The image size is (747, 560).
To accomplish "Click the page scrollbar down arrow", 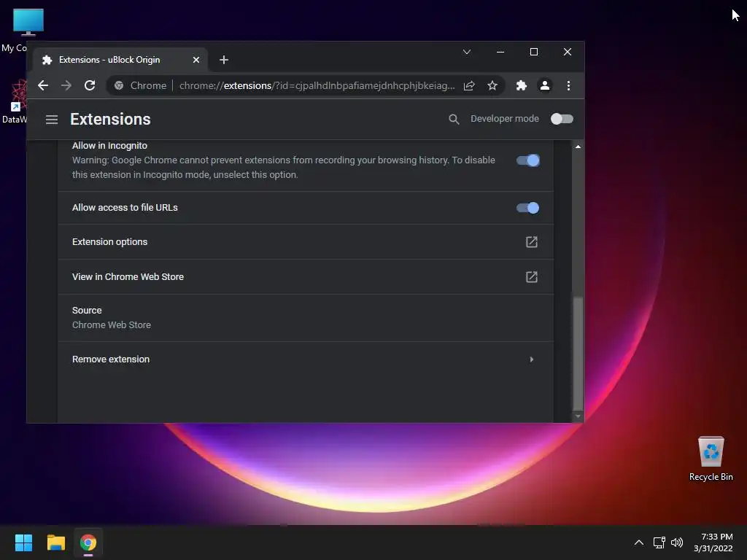I will pos(578,416).
